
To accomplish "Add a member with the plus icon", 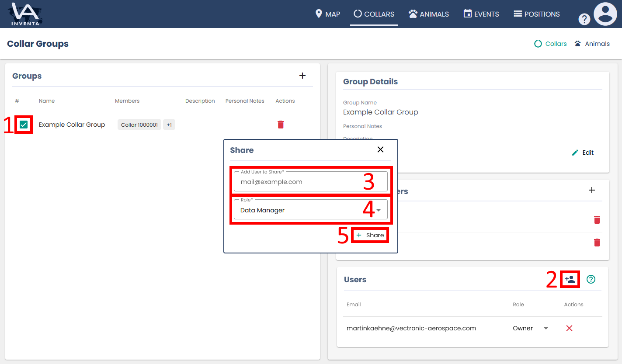I will 592,190.
